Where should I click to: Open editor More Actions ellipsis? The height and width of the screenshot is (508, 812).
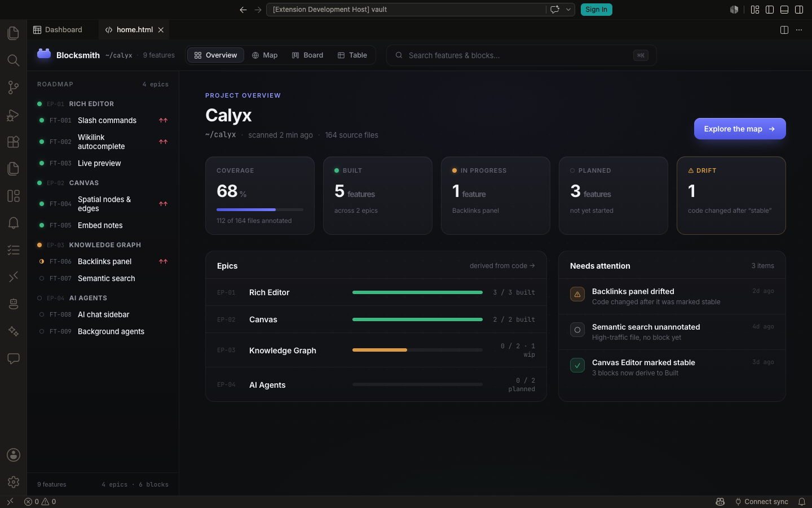pos(799,30)
